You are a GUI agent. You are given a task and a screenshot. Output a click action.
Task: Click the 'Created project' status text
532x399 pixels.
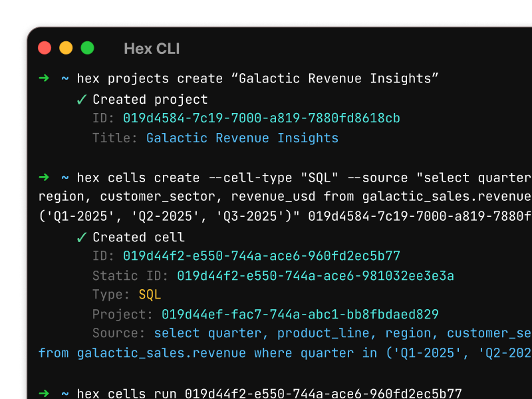click(x=150, y=99)
